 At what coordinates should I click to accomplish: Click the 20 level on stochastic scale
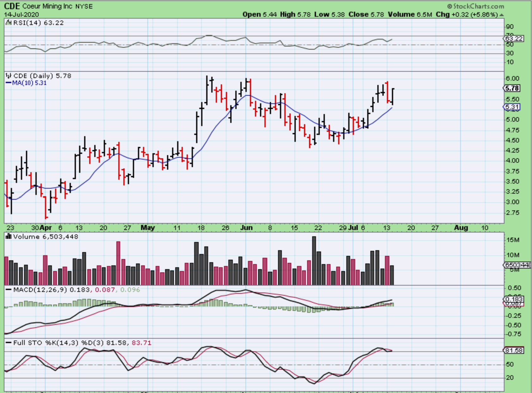coord(510,378)
